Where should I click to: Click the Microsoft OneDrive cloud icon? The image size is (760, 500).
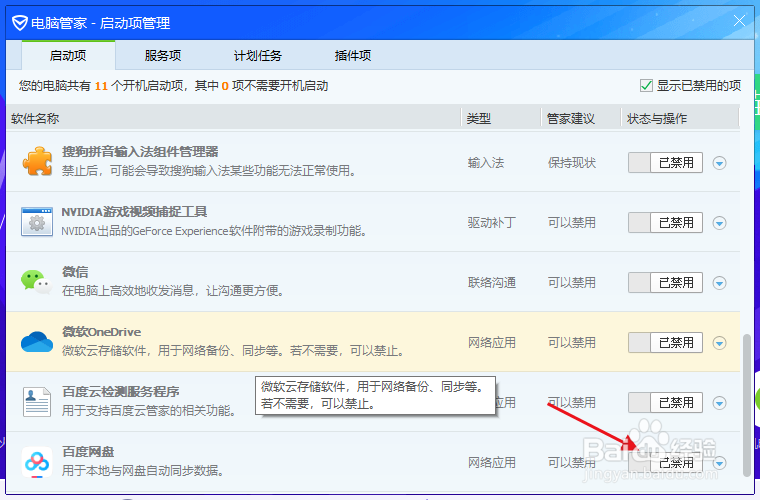point(37,342)
